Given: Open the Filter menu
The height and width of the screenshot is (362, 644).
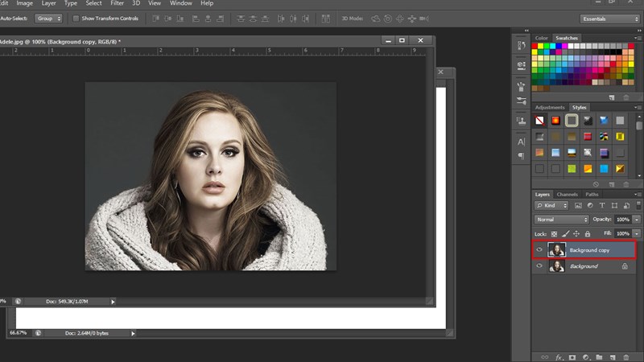Looking at the screenshot, I should (117, 3).
